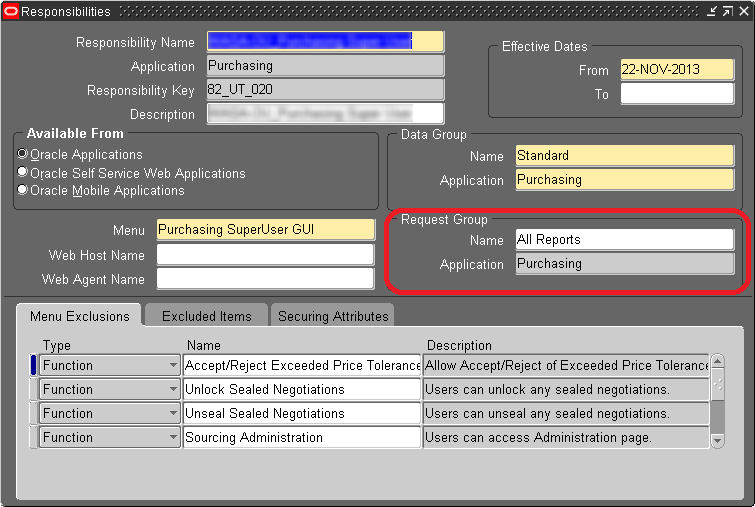755x507 pixels.
Task: Click the Responsibility Key field 82_UT_020
Action: pyautogui.click(x=325, y=90)
